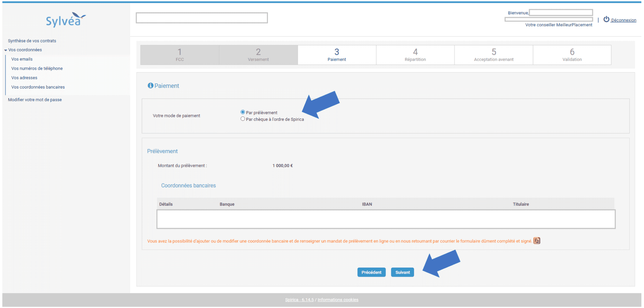
Task: Open Vos numéros de téléphone
Action: coord(37,68)
